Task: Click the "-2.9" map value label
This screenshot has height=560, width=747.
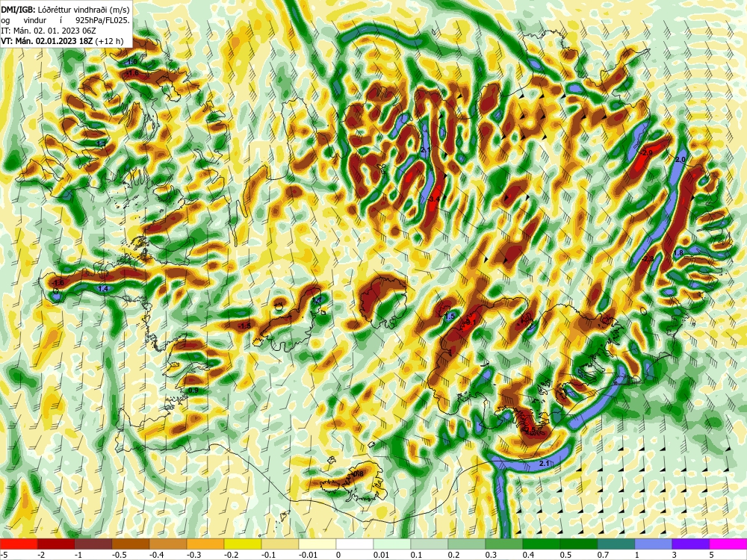Action: [646, 153]
